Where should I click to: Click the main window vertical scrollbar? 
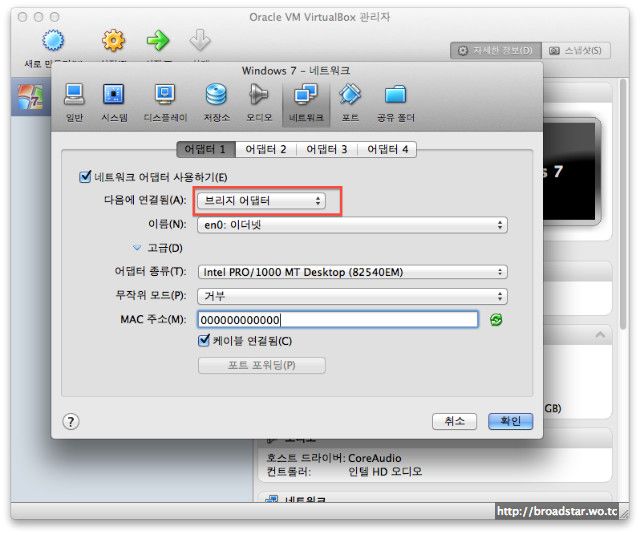(622, 204)
